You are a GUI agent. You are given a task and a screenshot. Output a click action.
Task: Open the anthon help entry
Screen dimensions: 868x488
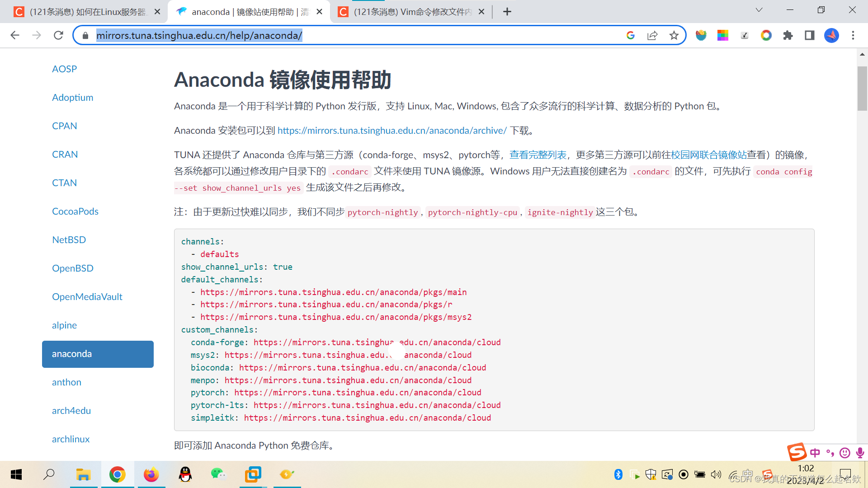[66, 382]
